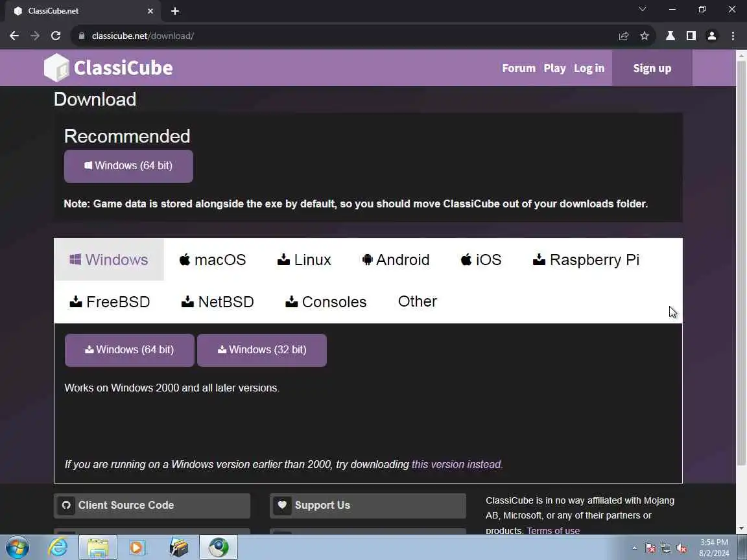The image size is (747, 560).
Task: Click the muted volume tray icon
Action: tap(682, 548)
